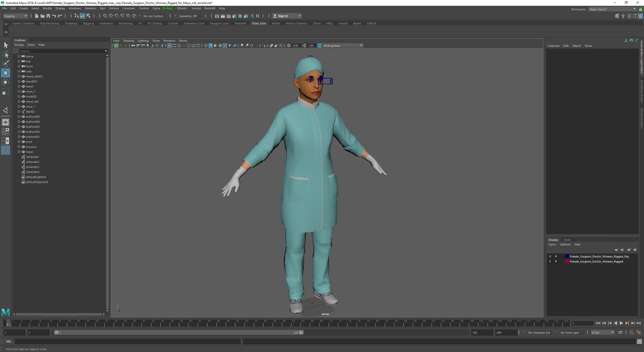Toggle visibility of Female_Surgeon_Doctor_Woman_Rigged layer

(x=550, y=261)
